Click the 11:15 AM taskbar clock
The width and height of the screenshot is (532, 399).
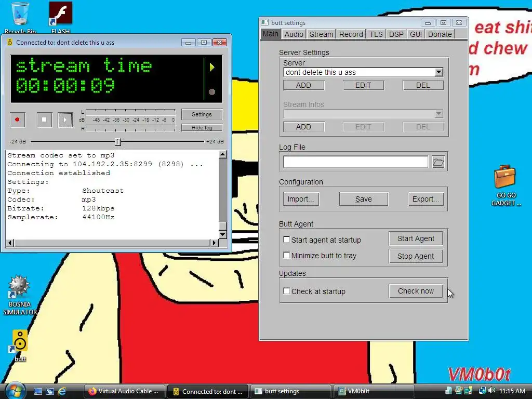[x=512, y=391]
